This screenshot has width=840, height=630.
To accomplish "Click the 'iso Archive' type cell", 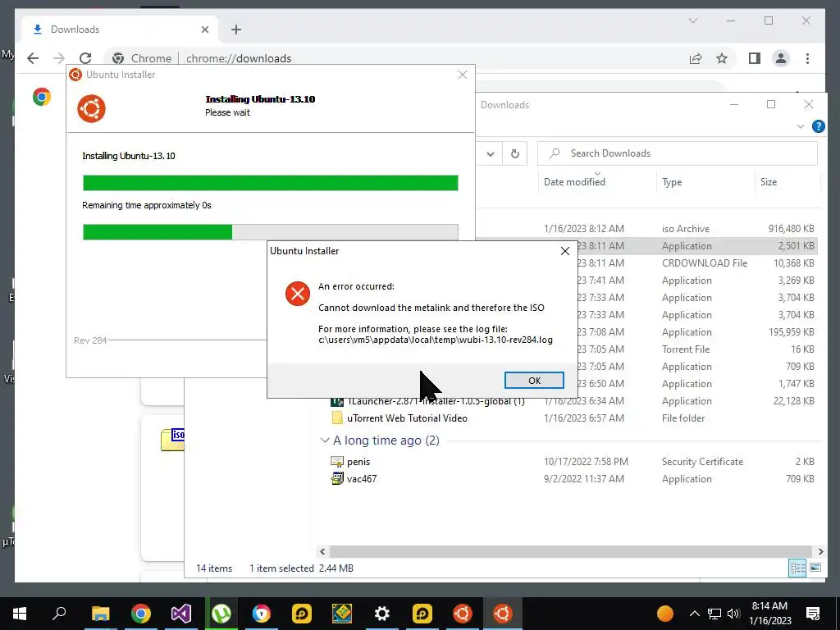I will coord(686,229).
